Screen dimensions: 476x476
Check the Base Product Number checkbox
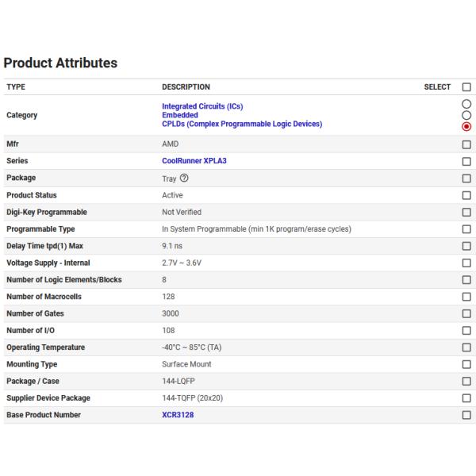pos(466,415)
